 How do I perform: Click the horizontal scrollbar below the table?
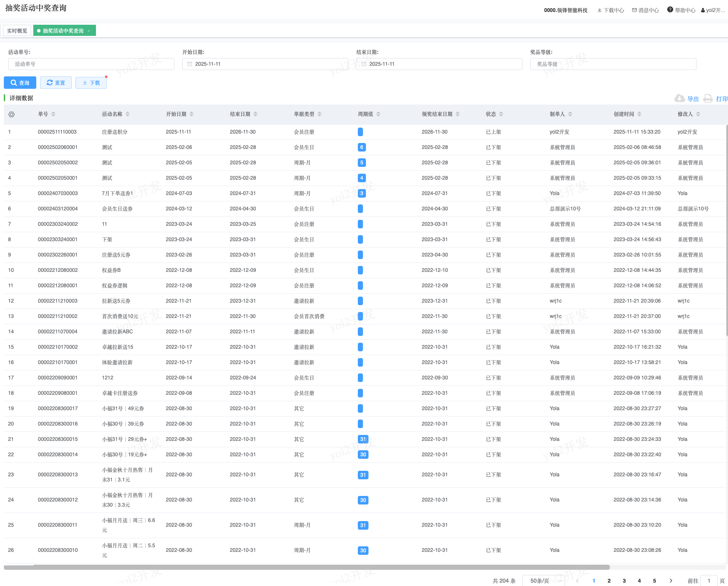tap(307, 567)
